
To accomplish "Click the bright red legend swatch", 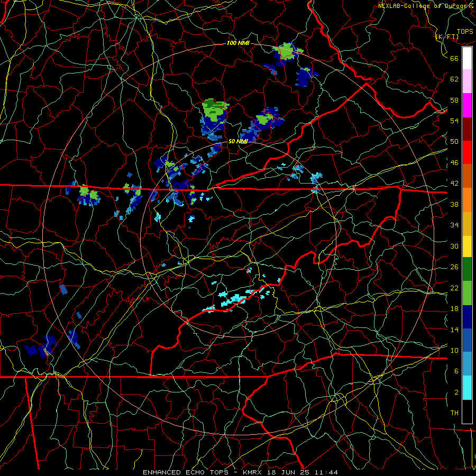I will (467, 152).
